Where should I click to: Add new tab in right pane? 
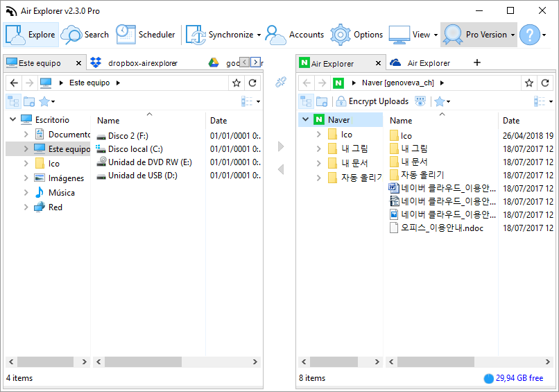tap(477, 62)
